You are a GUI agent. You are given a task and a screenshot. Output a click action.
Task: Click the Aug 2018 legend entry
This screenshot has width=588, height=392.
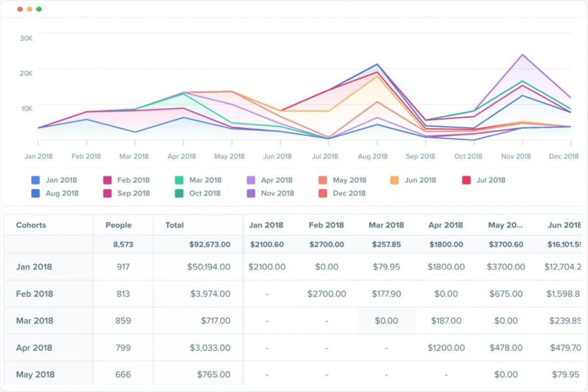pos(55,193)
